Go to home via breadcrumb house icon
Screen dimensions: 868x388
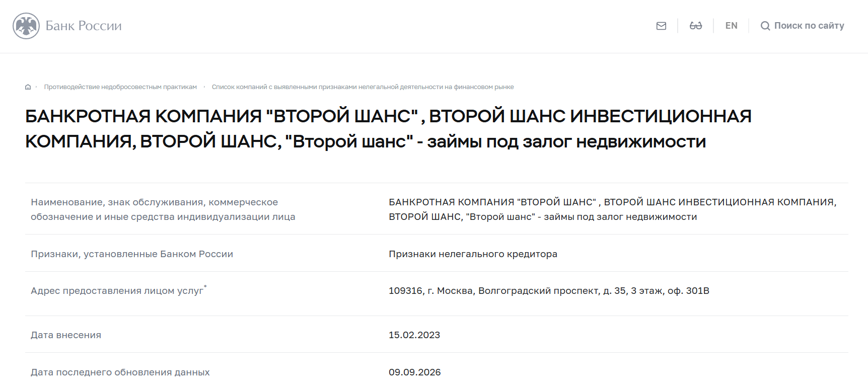point(28,87)
